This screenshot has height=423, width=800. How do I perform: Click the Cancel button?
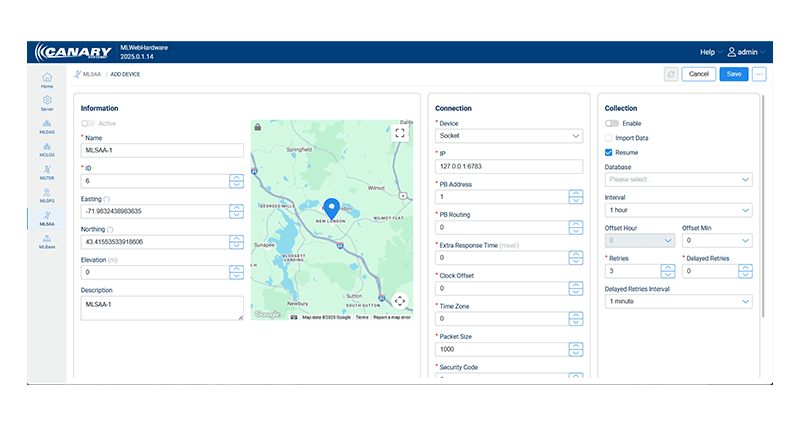[x=698, y=74]
